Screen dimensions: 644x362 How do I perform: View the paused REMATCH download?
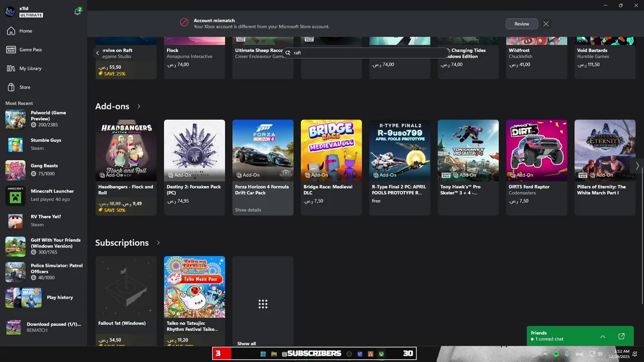point(43,327)
